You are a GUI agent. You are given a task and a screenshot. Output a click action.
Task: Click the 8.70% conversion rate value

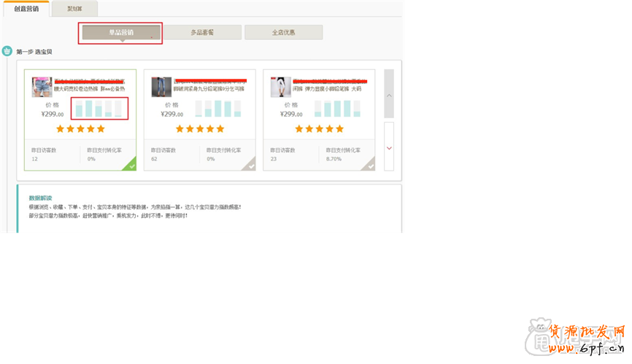(x=334, y=159)
